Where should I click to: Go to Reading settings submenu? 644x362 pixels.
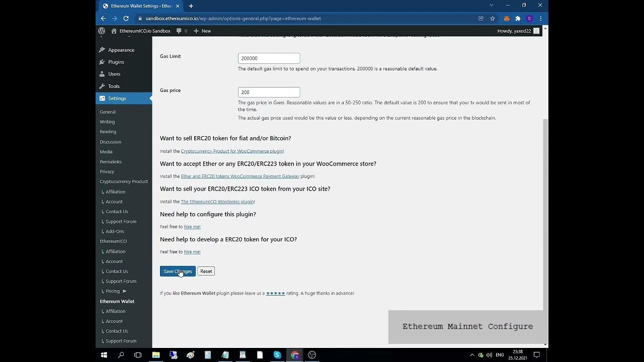[x=108, y=132]
